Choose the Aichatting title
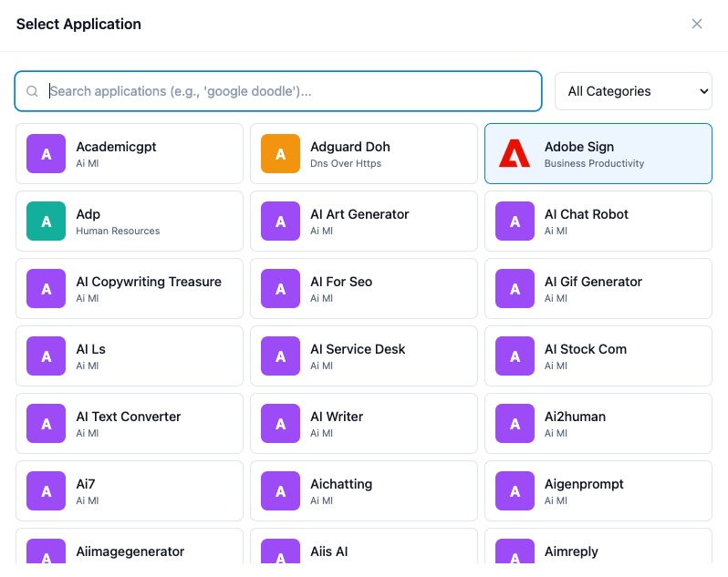This screenshot has width=728, height=577. pyautogui.click(x=341, y=484)
